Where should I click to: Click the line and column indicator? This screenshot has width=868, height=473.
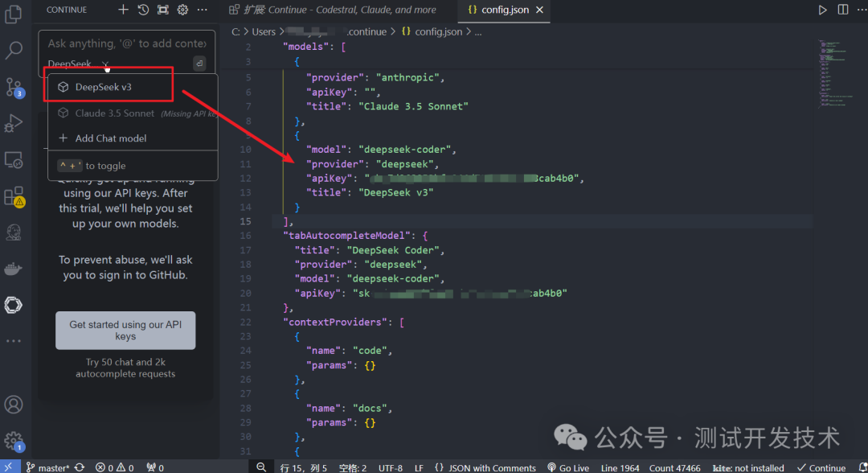(x=303, y=467)
